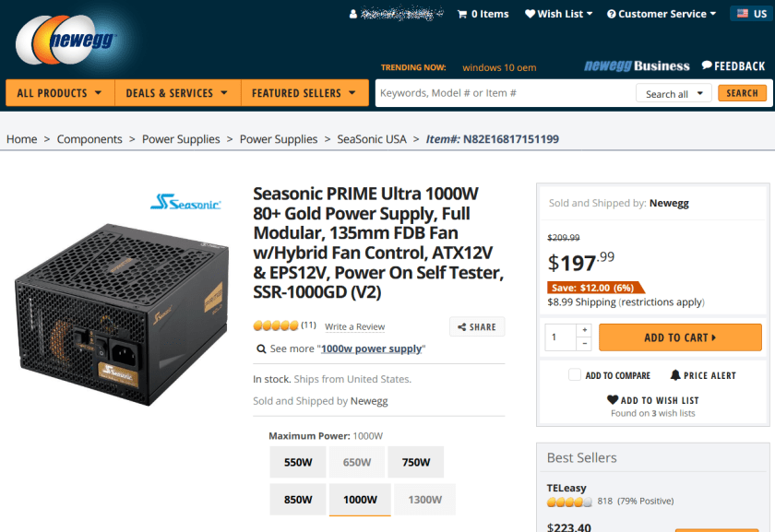Click the Add to Cart button
Image resolution: width=775 pixels, height=532 pixels.
680,337
